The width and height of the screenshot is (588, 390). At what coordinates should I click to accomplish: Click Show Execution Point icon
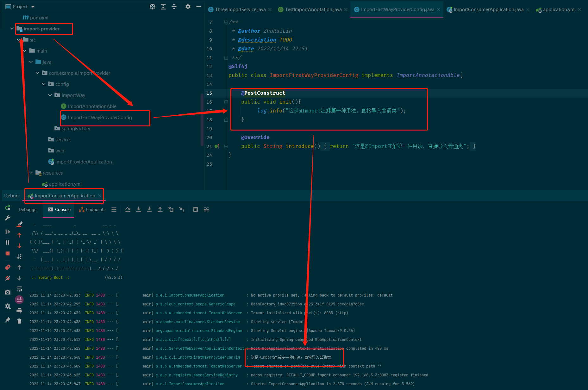pos(128,209)
